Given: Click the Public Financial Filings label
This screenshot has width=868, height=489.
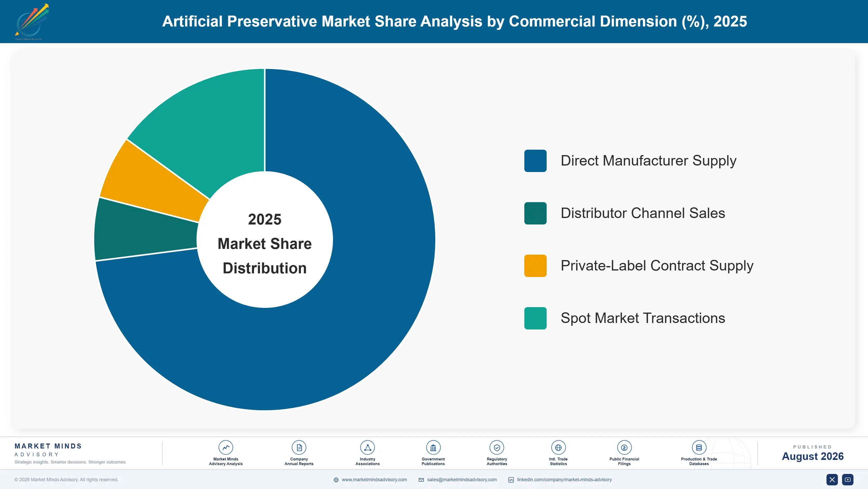Looking at the screenshot, I should coord(624,461).
